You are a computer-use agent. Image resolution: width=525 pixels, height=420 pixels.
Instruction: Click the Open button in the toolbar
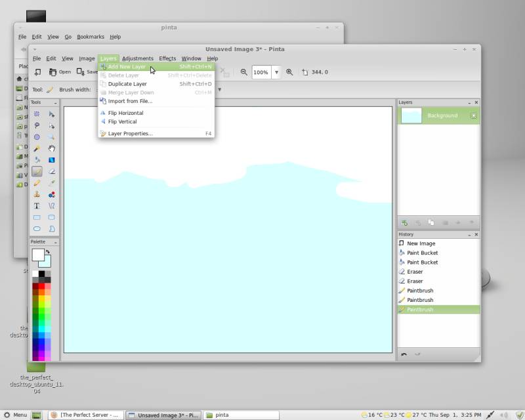[60, 72]
